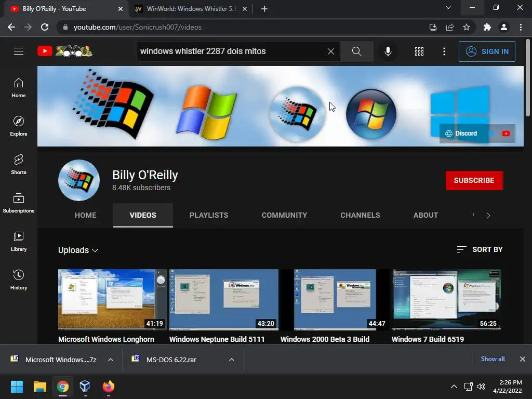Open File Explorer from taskbar

pos(39,387)
